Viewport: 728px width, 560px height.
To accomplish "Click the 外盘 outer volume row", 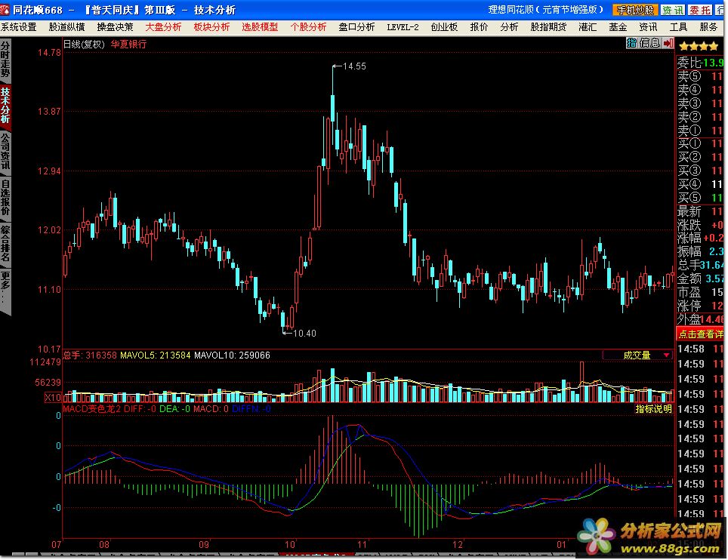I will pyautogui.click(x=700, y=319).
